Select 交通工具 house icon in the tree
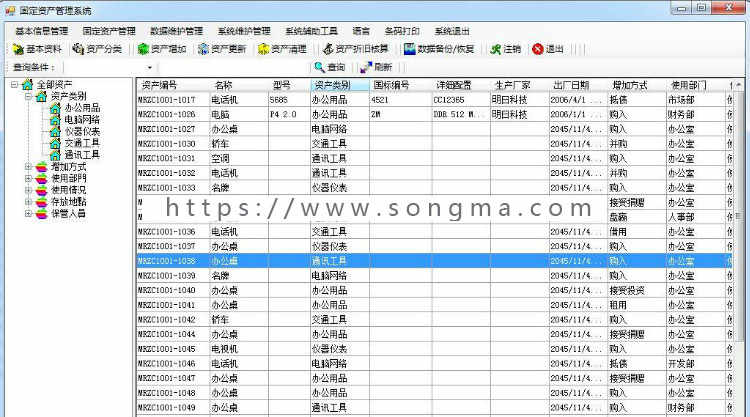The image size is (750, 417). (x=55, y=143)
